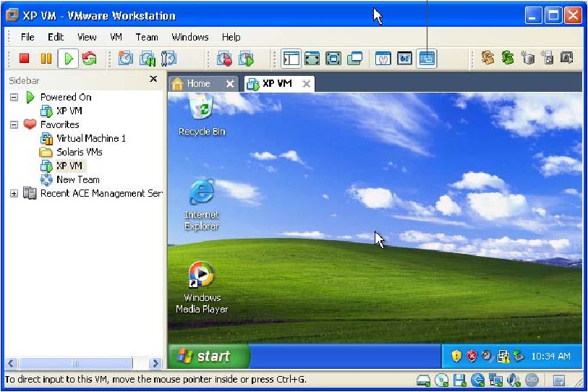Select the Powered On label in sidebar

[66, 97]
